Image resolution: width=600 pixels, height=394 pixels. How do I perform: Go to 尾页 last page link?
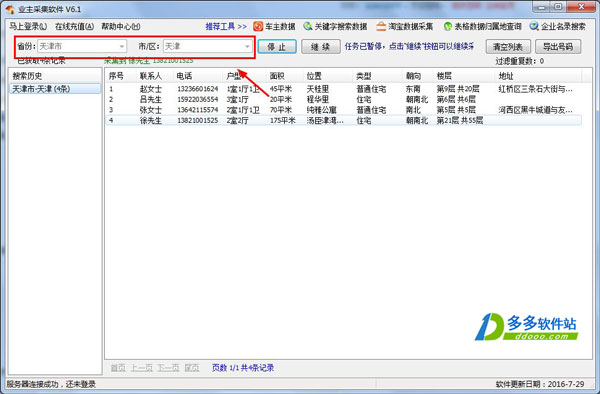(x=192, y=368)
